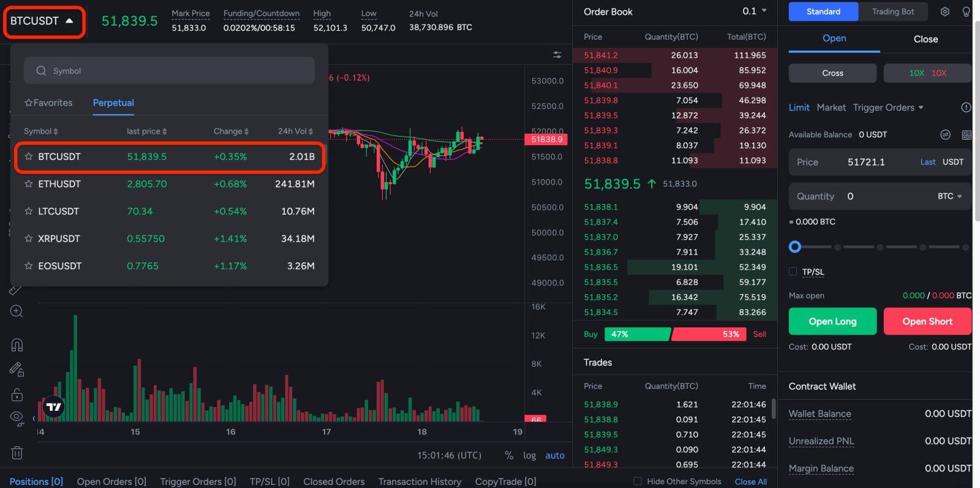Open the 10X leverage selector

927,73
